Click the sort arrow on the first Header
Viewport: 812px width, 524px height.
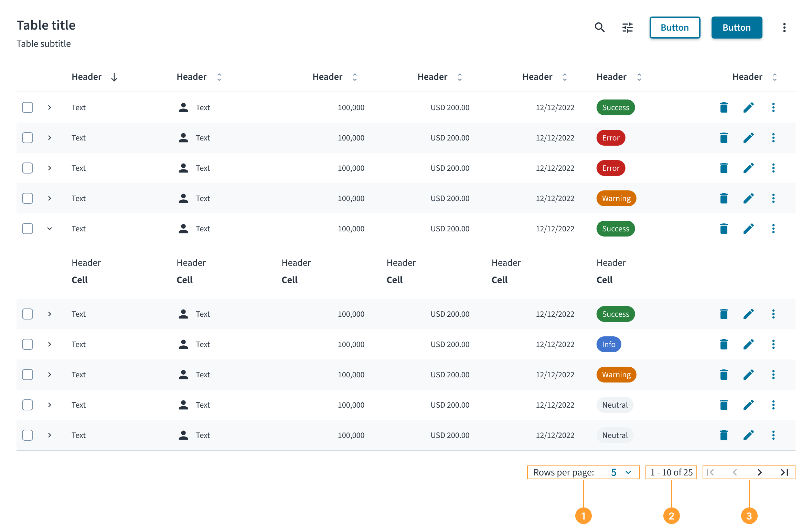coord(114,77)
